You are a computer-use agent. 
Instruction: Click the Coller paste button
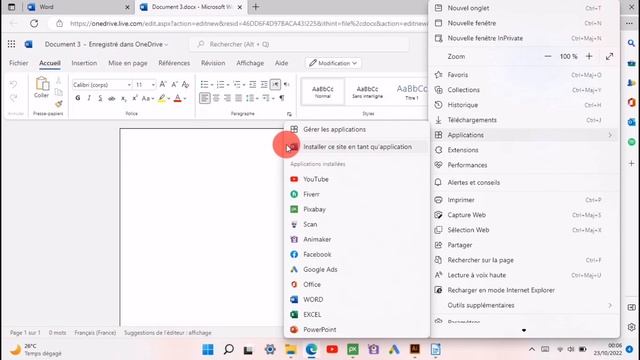[x=41, y=87]
